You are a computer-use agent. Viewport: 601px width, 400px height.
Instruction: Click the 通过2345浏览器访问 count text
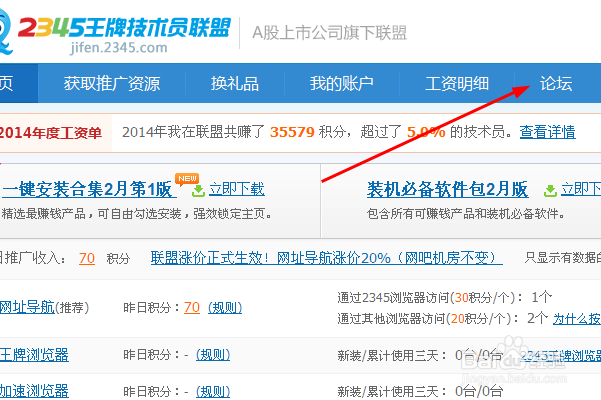click(x=445, y=297)
